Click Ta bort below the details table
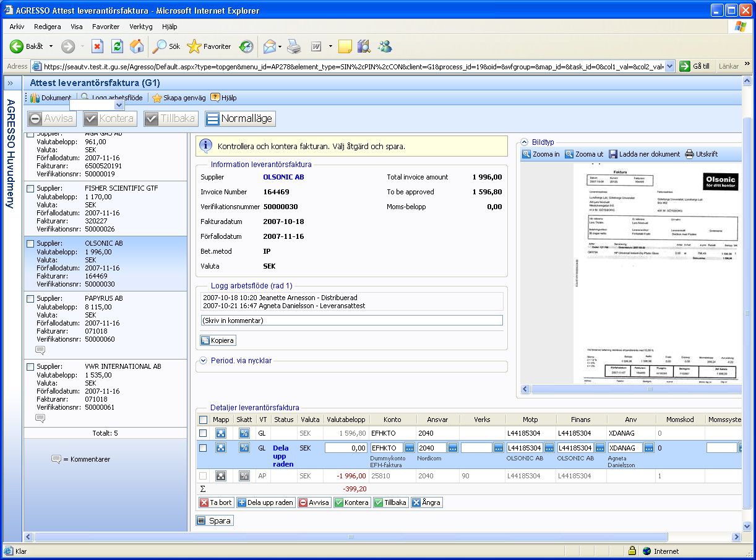 point(217,502)
